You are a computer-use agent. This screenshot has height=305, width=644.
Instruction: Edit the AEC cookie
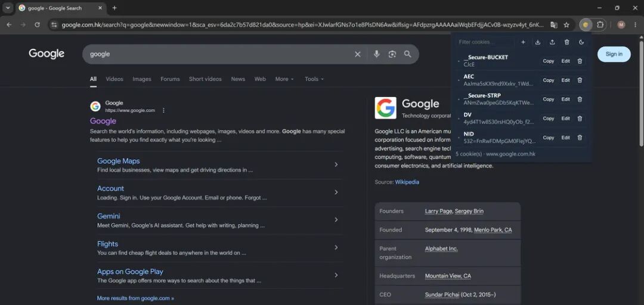click(565, 80)
